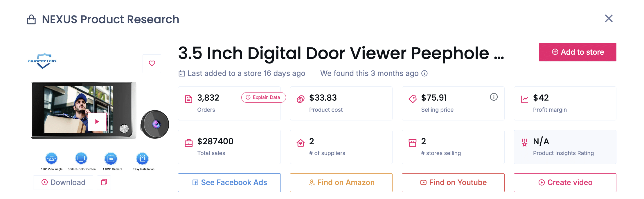Click the product cost dollar coin icon
Screen dimensions: 644x199
301,99
